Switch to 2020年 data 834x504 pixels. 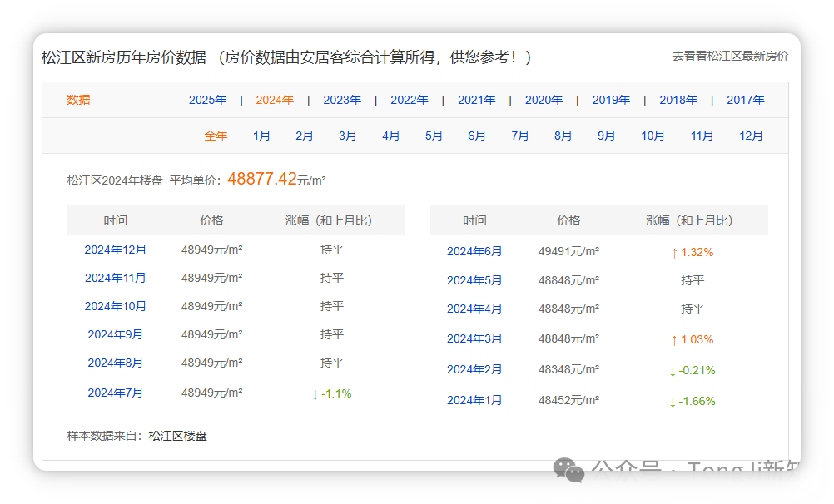tap(544, 100)
